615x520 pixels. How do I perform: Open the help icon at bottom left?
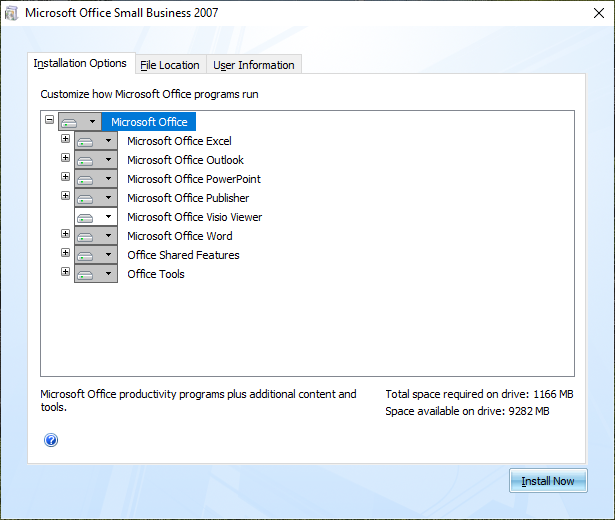point(51,440)
